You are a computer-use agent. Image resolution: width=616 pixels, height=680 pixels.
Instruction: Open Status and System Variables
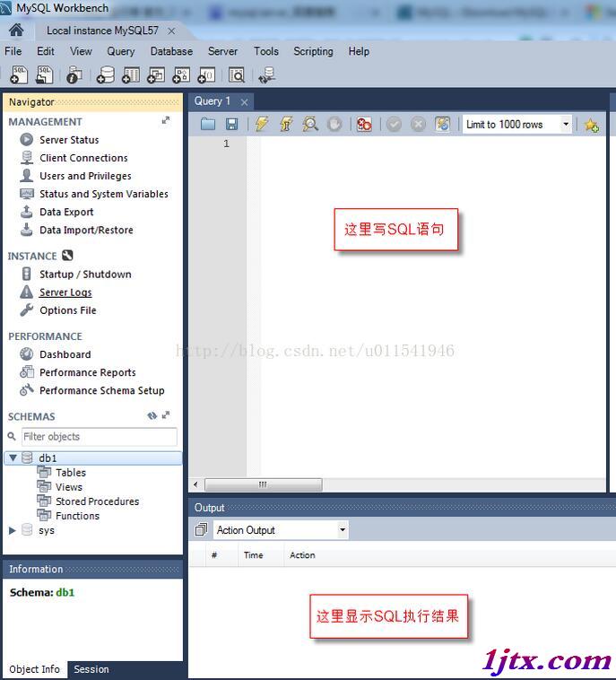click(104, 194)
